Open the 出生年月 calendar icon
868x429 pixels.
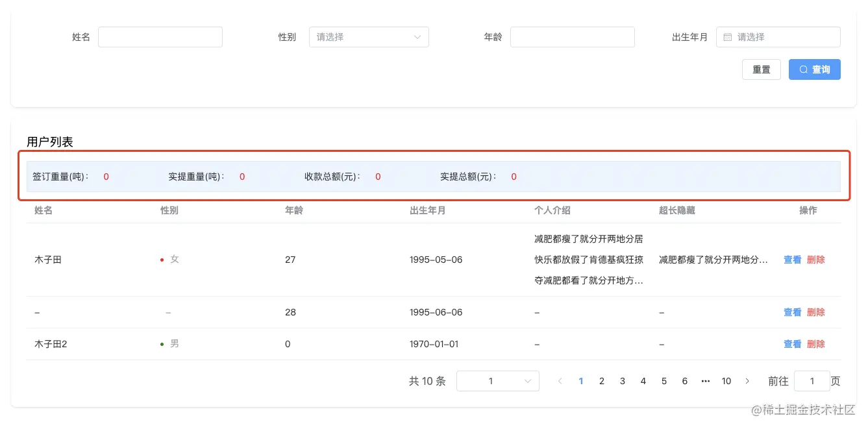point(728,37)
